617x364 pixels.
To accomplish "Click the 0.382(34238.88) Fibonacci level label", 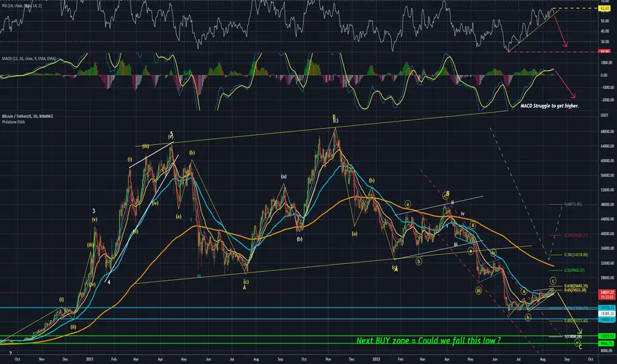I will (x=576, y=255).
